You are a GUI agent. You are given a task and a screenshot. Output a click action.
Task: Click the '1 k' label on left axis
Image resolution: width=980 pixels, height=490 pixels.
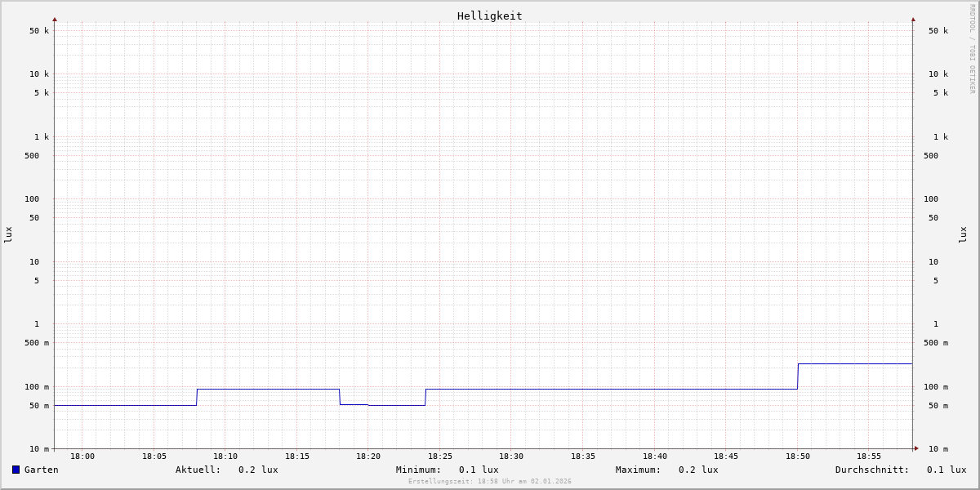point(42,137)
